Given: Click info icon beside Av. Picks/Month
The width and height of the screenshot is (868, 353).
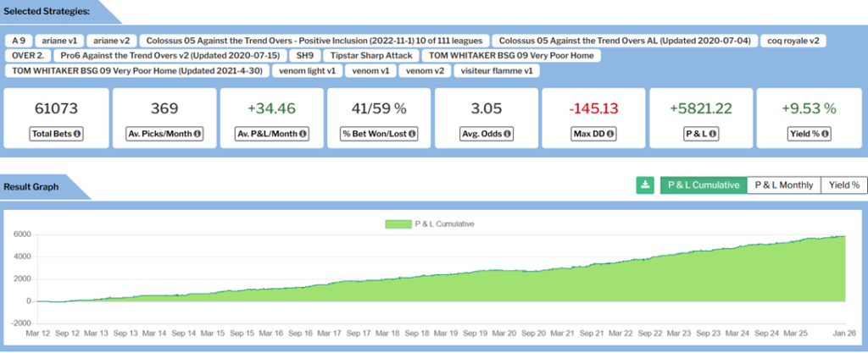Looking at the screenshot, I should (x=197, y=134).
